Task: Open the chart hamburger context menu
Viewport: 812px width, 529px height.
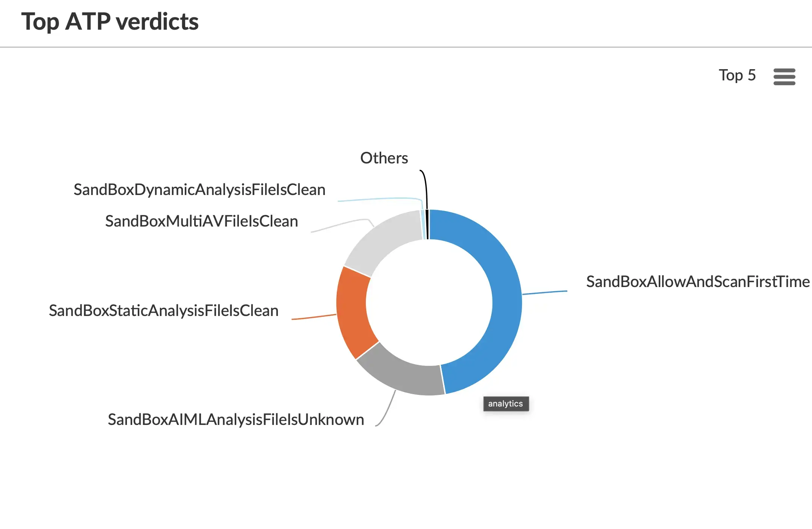Action: coord(784,77)
